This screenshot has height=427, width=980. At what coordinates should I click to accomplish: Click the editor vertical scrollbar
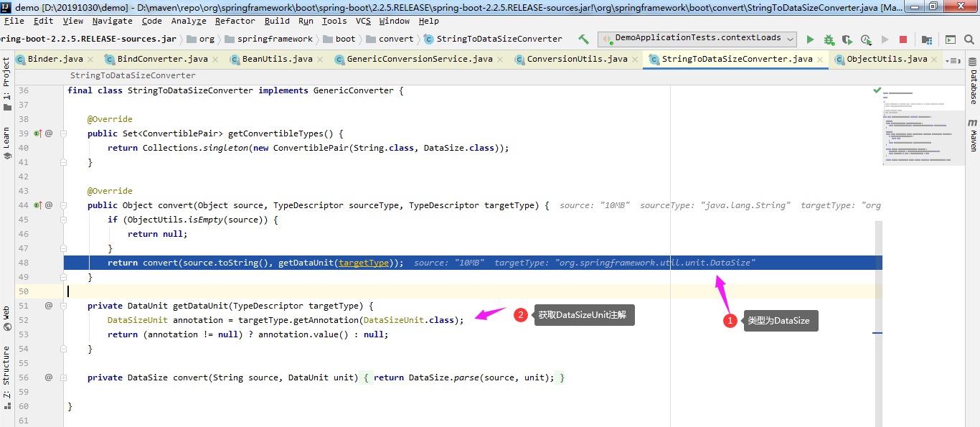878,323
